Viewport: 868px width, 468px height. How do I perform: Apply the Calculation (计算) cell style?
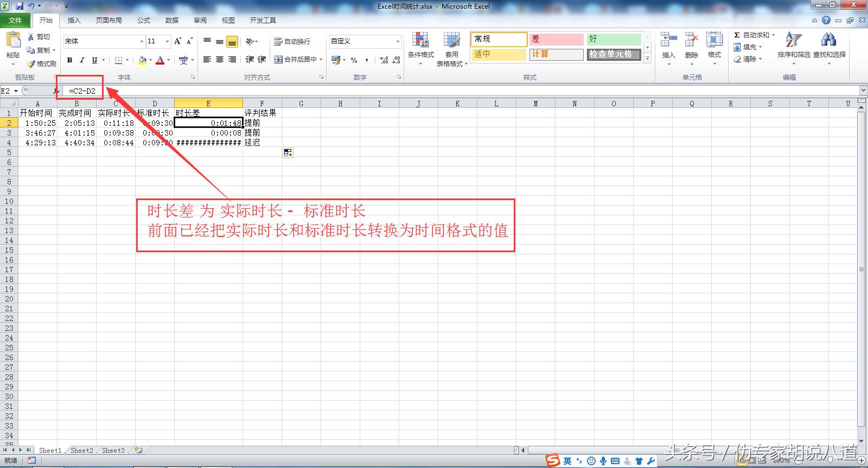556,54
